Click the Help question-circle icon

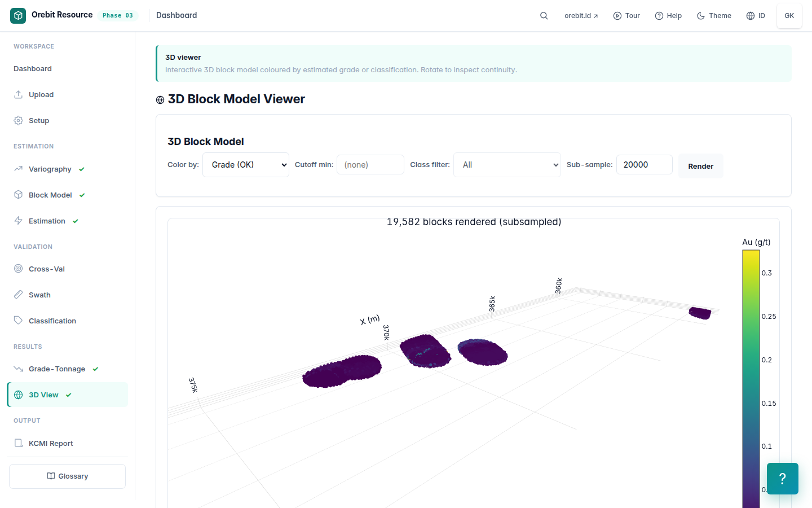[659, 16]
